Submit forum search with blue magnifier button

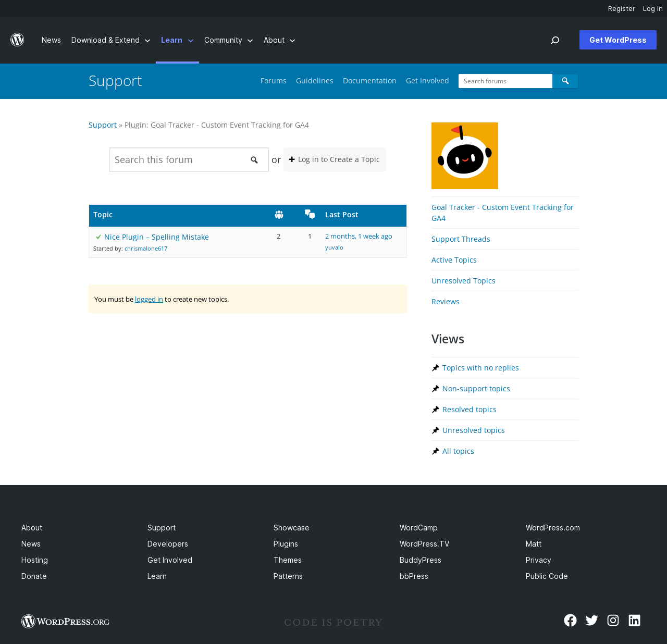tap(565, 81)
